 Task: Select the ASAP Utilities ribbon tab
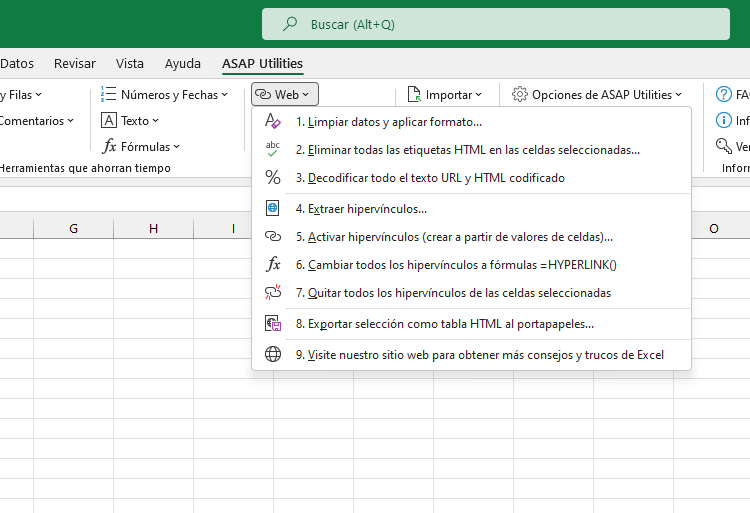[x=262, y=63]
